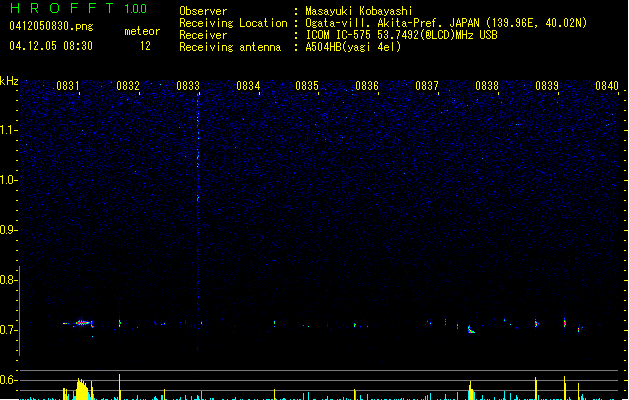Select the observer name Masayuki Kobayashi

pyautogui.click(x=359, y=11)
